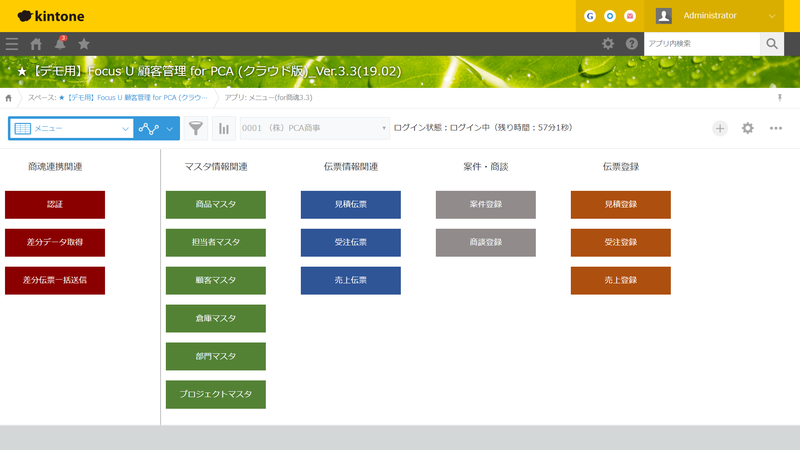Open プロジェクトマスタ
The height and width of the screenshot is (450, 800).
(216, 394)
